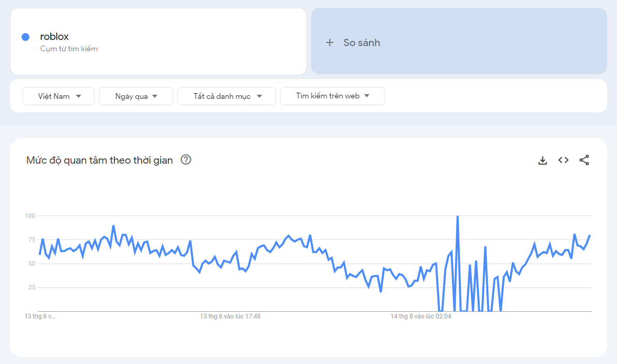
Task: Click the leftmost truncated 13 thg 8 label
Action: click(x=40, y=316)
